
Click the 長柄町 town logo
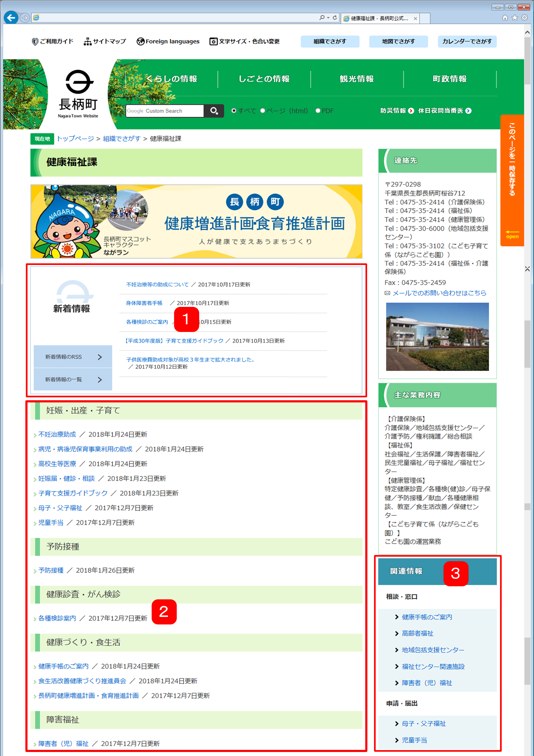pos(78,94)
